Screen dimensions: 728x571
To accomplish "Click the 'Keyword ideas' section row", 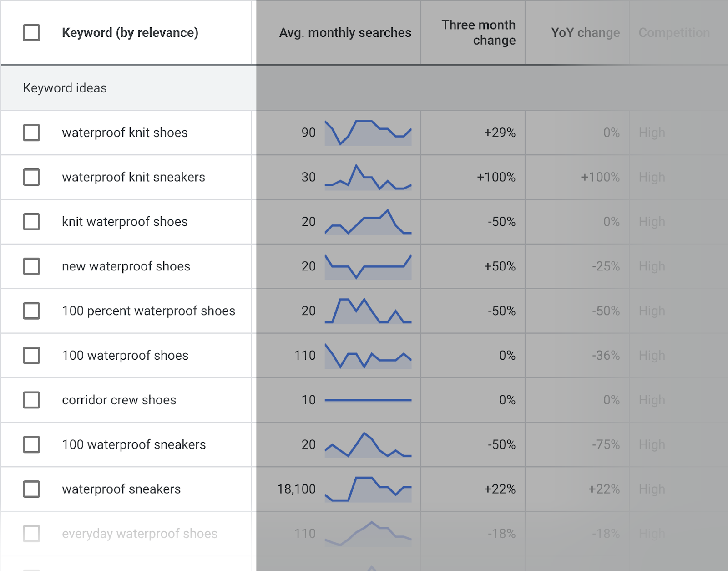I will pyautogui.click(x=64, y=88).
